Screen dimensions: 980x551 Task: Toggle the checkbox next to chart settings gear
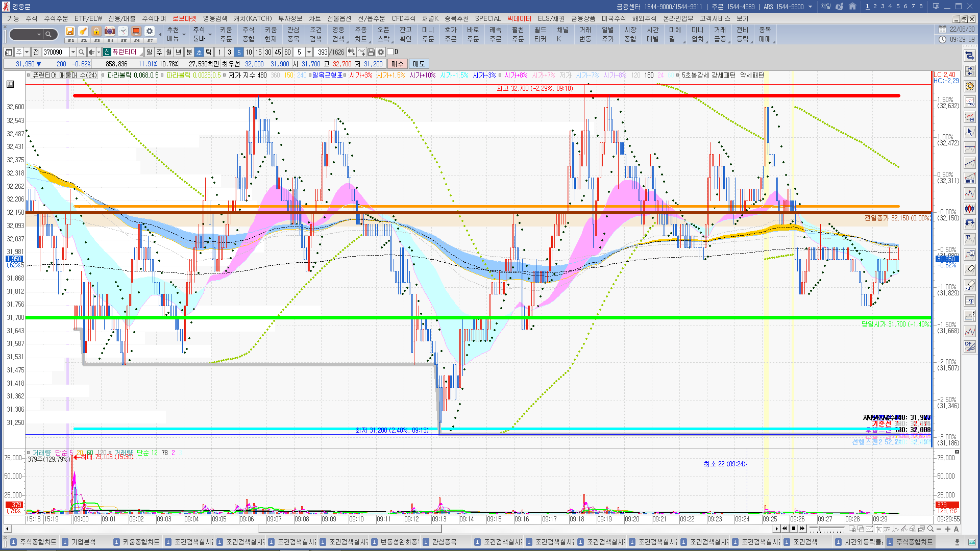click(390, 52)
